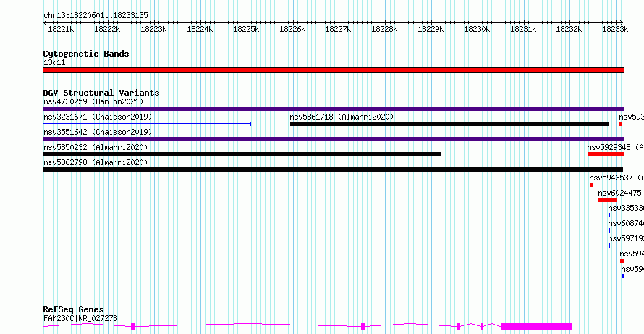644x334 pixels.
Task: Select the black nsv5862798 variant bar
Action: (333, 170)
